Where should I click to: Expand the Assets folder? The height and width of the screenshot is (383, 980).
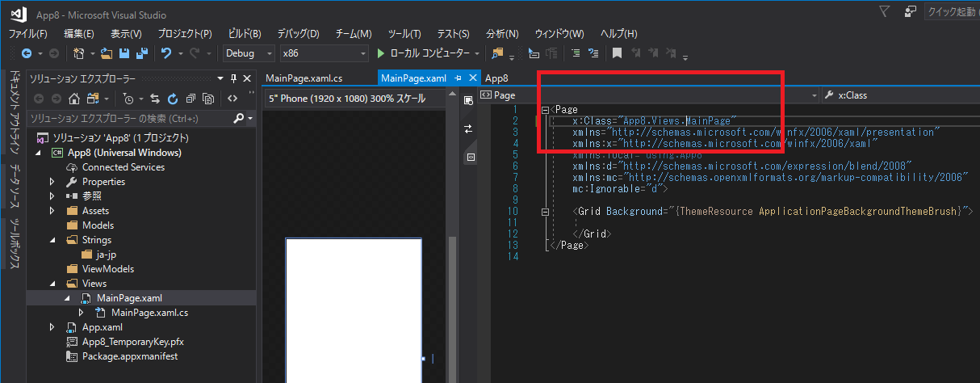pos(52,211)
